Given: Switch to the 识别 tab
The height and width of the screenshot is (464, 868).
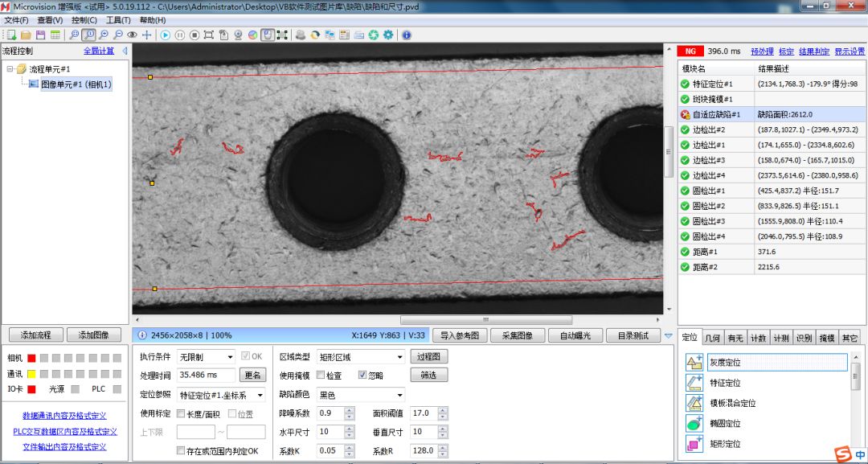Looking at the screenshot, I should (803, 338).
